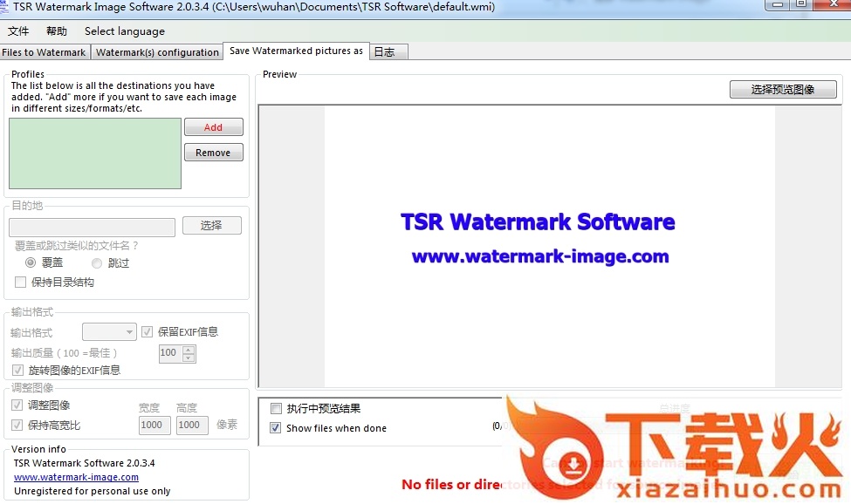Open the 日志 tab
Image resolution: width=851 pixels, height=504 pixels.
388,52
